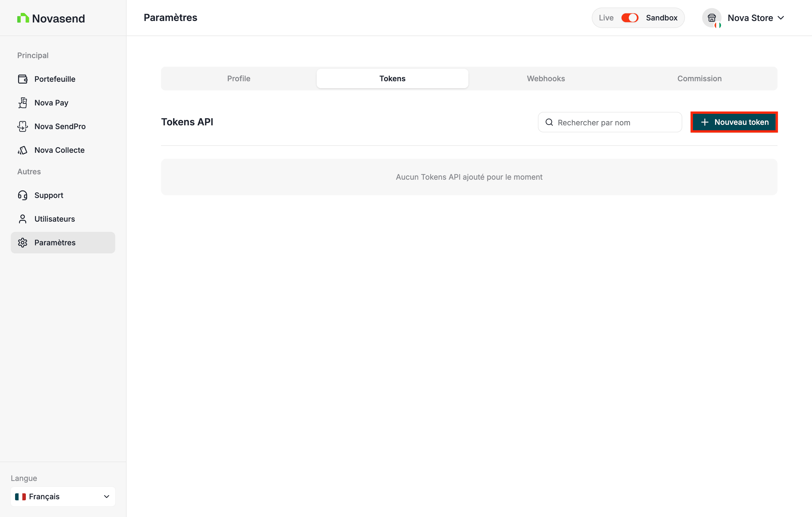The height and width of the screenshot is (517, 812).
Task: Click the Nova Collecte icon
Action: 23,150
